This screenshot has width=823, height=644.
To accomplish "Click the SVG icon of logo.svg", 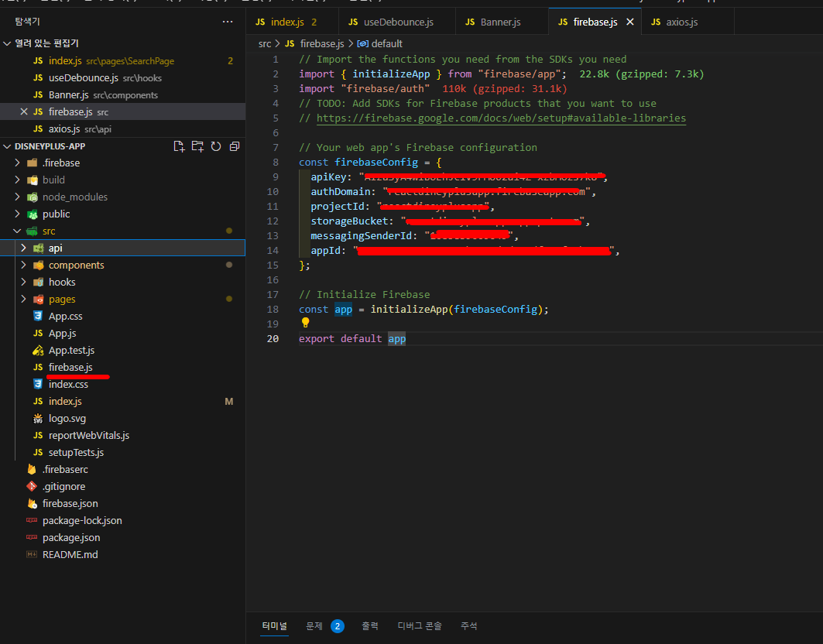I will coord(38,418).
